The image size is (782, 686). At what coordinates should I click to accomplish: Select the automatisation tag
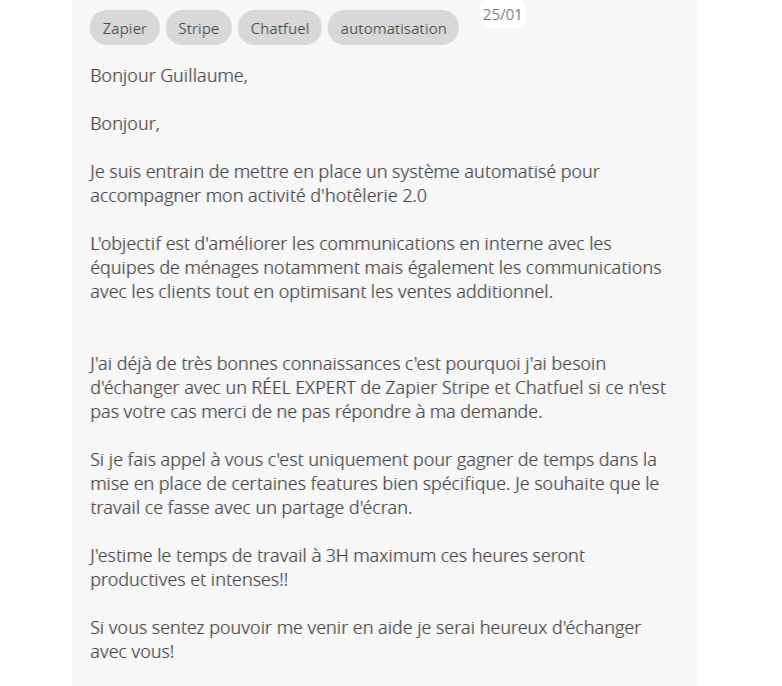(x=393, y=28)
